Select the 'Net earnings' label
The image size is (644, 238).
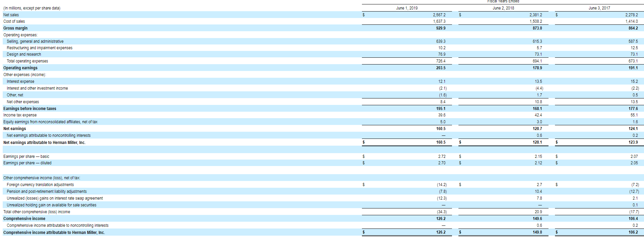pos(15,129)
